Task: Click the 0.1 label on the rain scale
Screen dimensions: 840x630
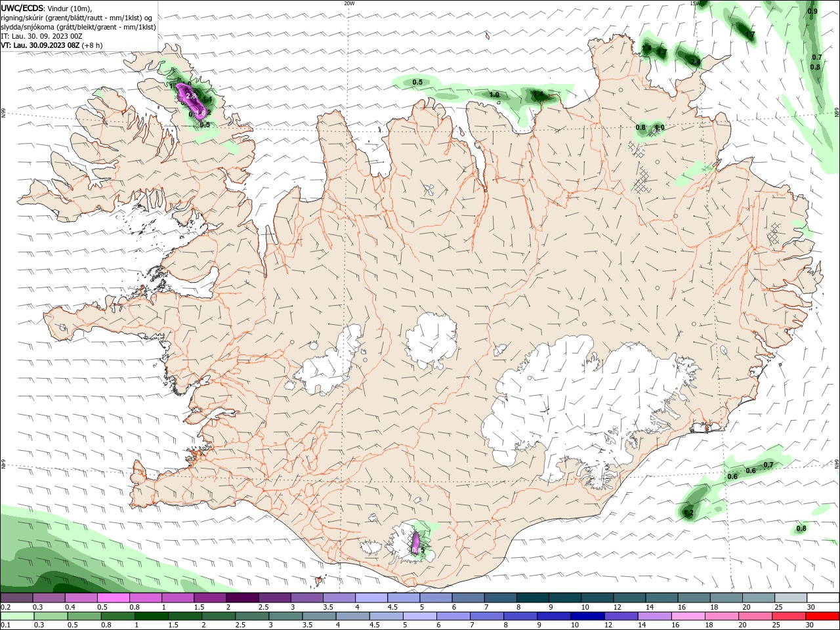Action: (6, 625)
